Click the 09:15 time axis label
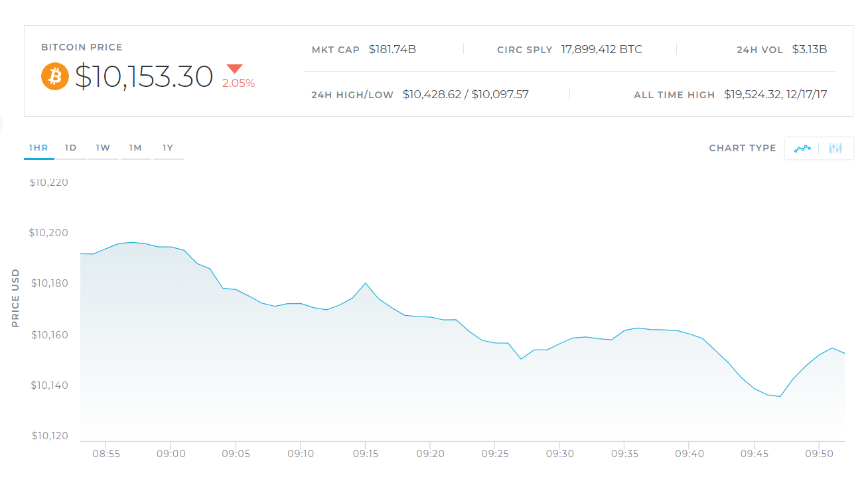 365,454
